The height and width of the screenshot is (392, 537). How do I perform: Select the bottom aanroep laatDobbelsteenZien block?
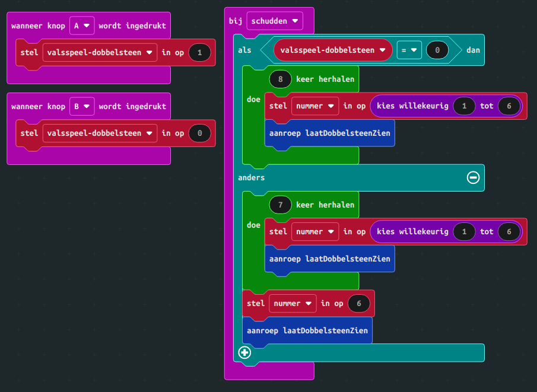307,330
